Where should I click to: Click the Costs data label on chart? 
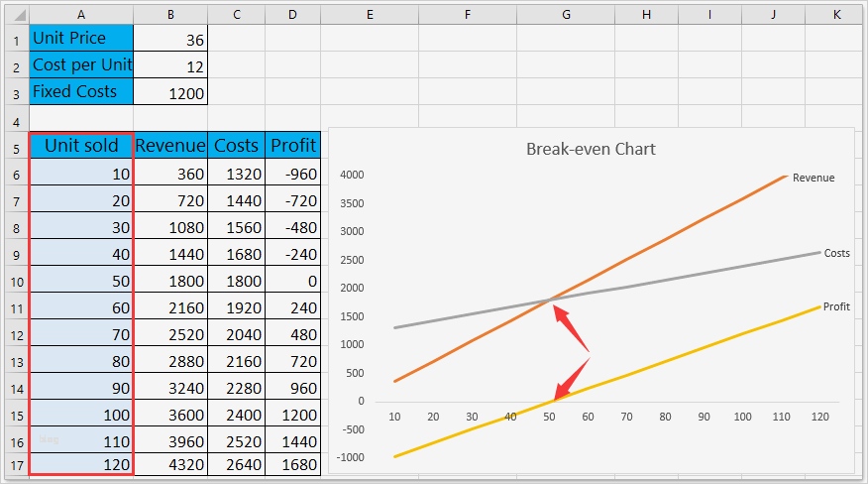click(x=836, y=253)
